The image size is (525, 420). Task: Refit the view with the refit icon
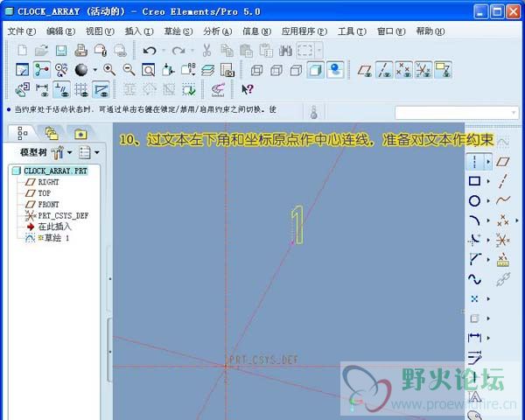pos(149,70)
